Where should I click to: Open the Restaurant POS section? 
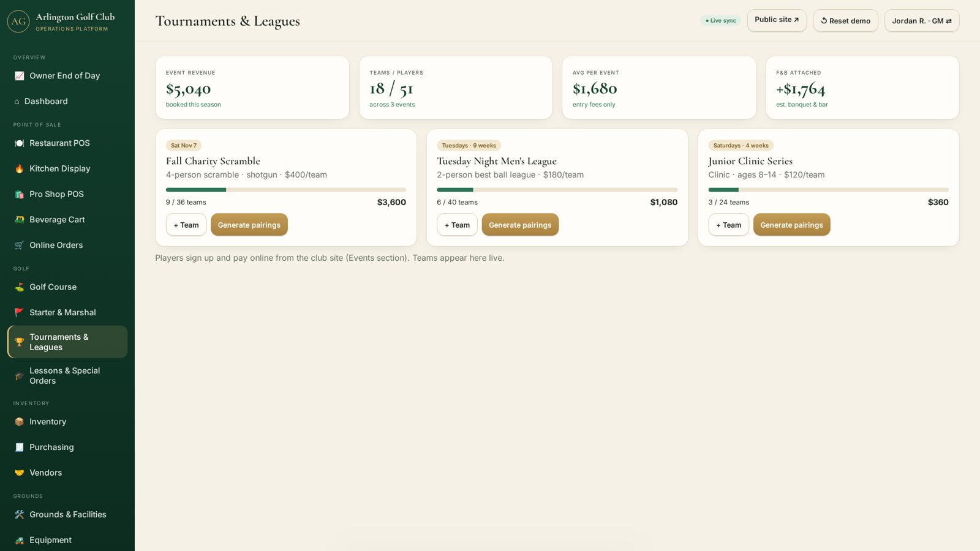pyautogui.click(x=67, y=143)
